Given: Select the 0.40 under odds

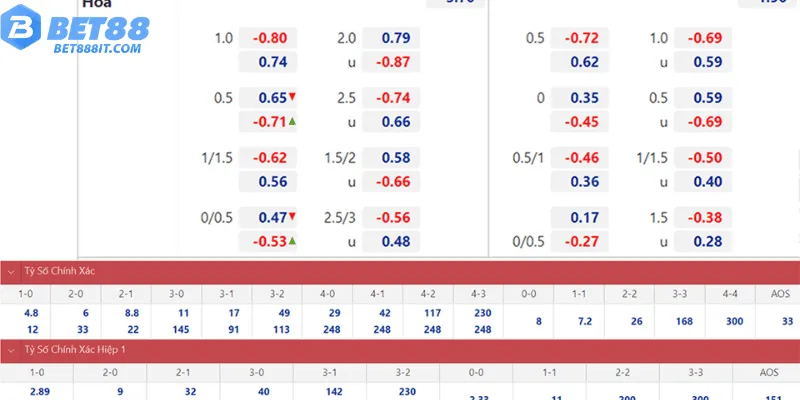Looking at the screenshot, I should pos(703,181).
